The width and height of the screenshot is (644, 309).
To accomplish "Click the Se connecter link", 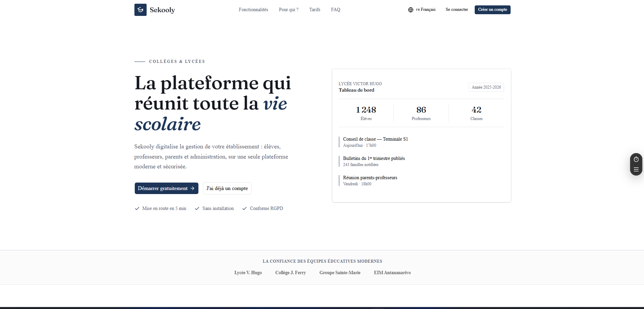I will coord(457,10).
